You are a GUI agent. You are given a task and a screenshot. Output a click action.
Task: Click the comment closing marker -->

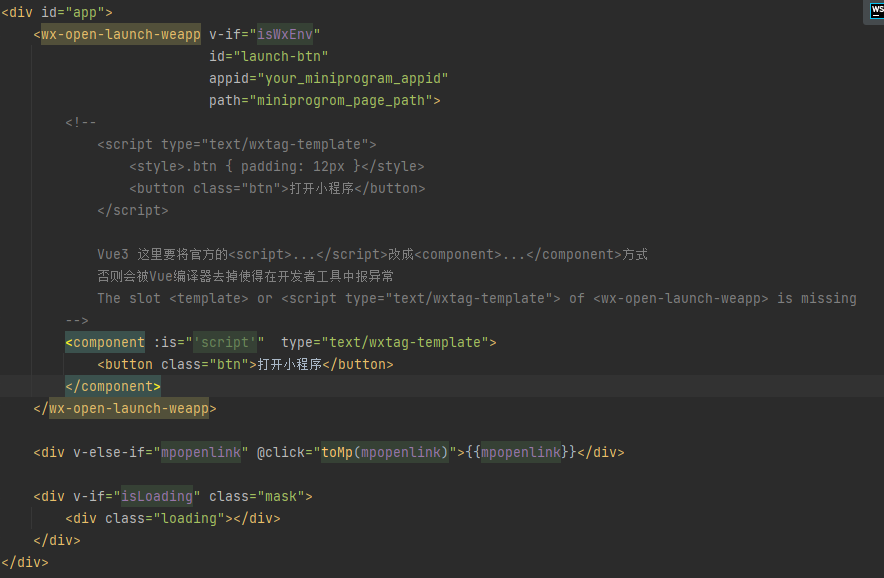(x=77, y=320)
